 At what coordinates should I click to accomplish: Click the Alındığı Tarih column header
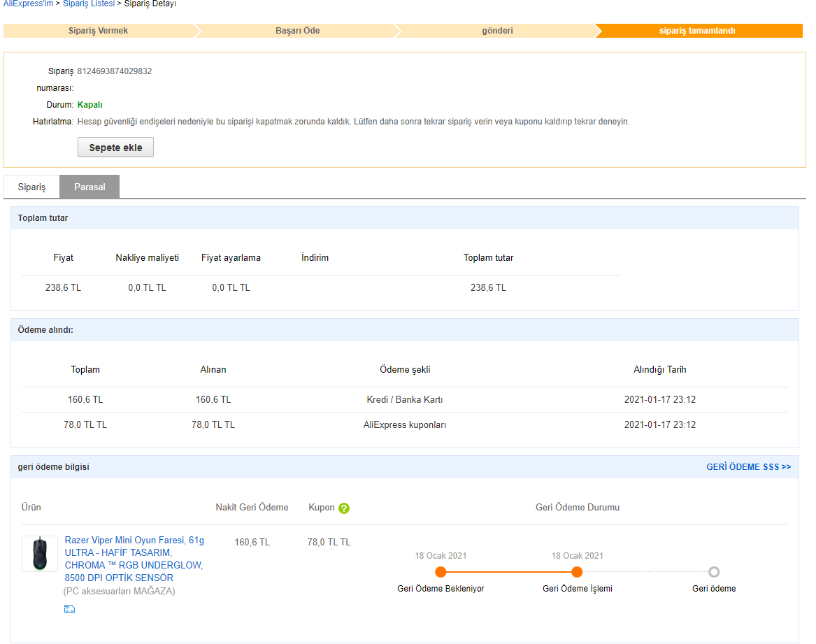(x=660, y=370)
